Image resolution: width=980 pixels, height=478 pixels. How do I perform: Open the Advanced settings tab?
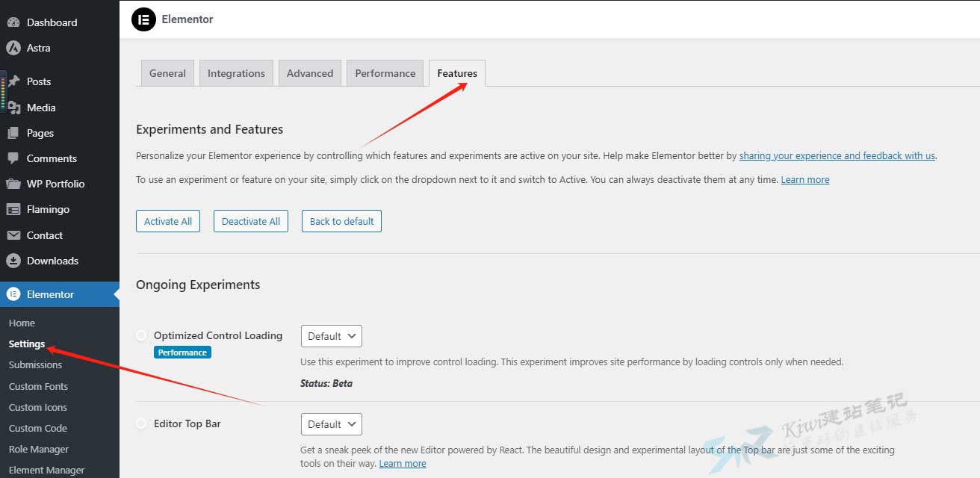click(309, 73)
